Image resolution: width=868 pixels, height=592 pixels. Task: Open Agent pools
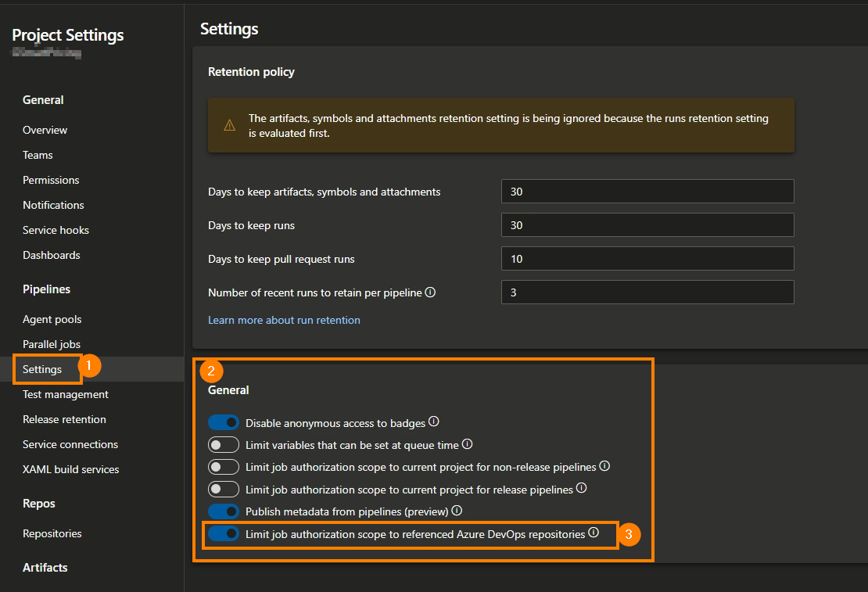click(52, 320)
